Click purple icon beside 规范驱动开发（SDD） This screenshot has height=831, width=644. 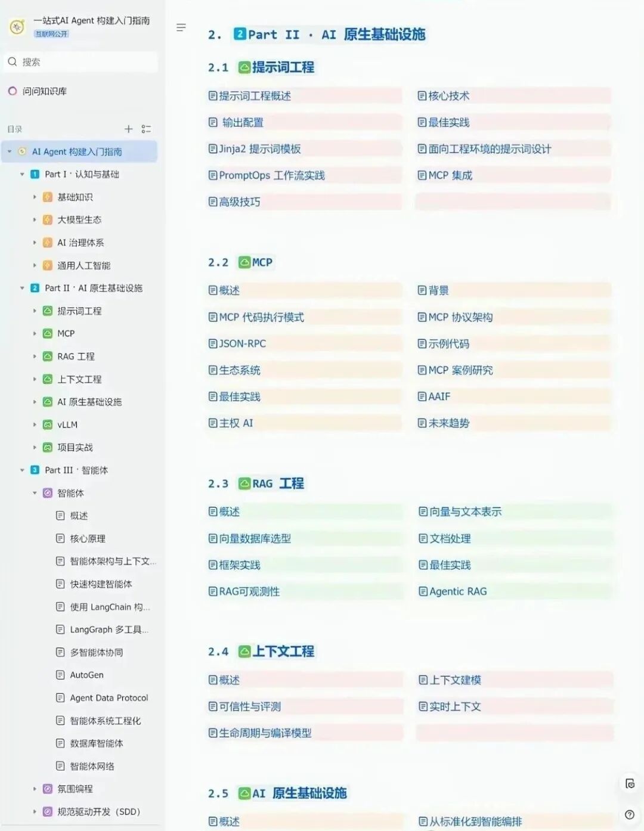[48, 811]
